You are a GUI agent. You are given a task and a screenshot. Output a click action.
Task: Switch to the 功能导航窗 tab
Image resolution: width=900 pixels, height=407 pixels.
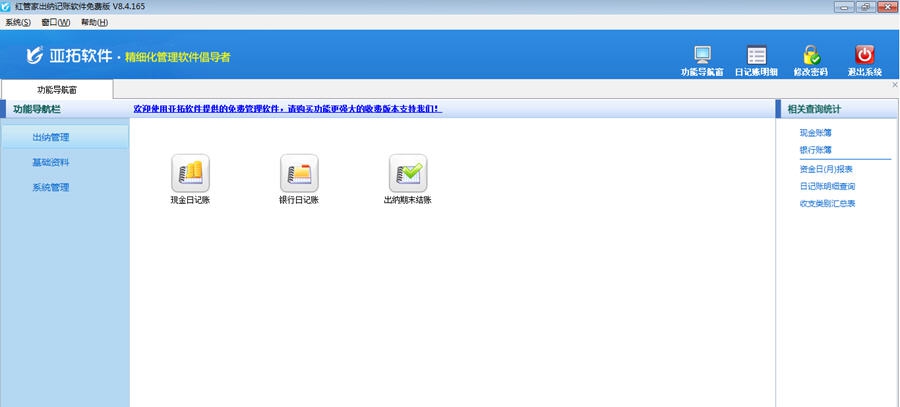pos(57,90)
